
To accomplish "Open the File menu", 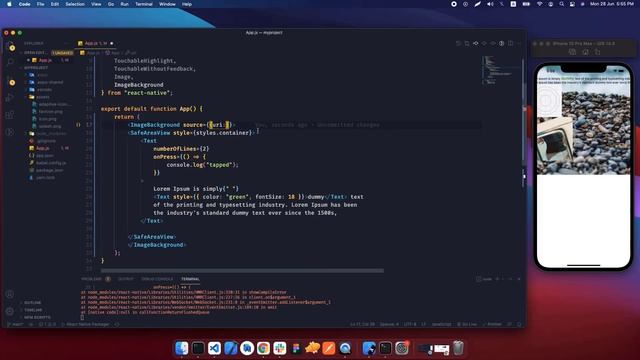I will pyautogui.click(x=40, y=4).
